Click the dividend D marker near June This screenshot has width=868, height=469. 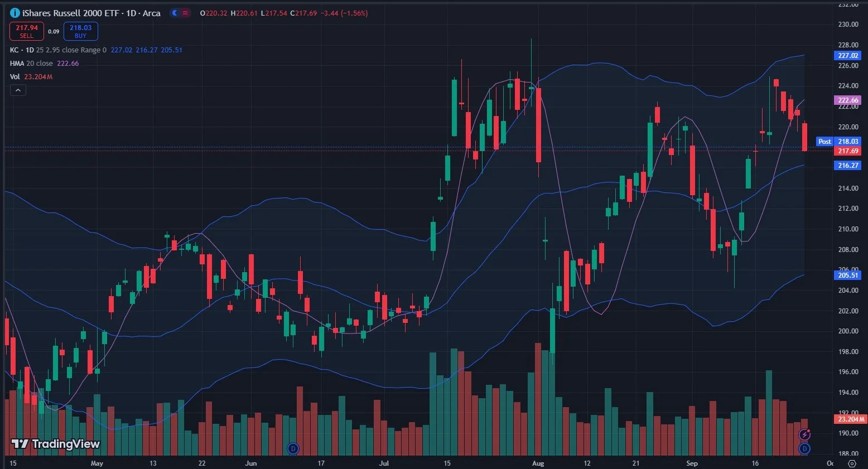293,448
